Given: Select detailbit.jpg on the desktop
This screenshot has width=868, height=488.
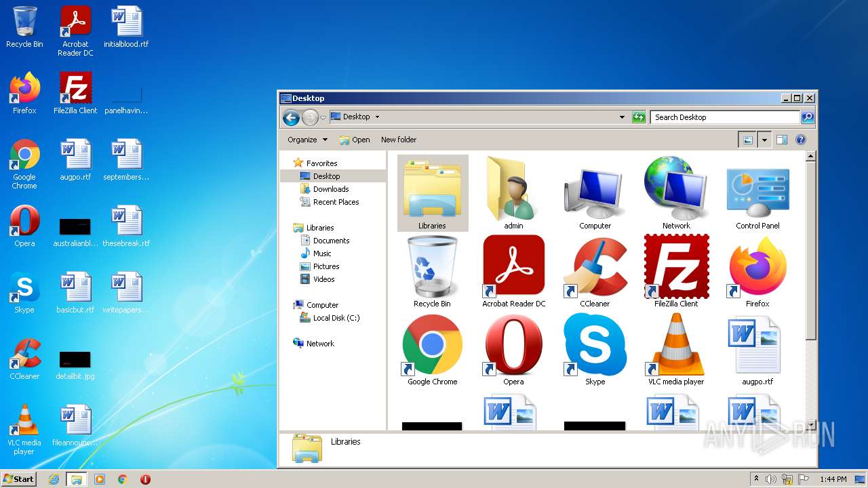Looking at the screenshot, I should tap(75, 365).
